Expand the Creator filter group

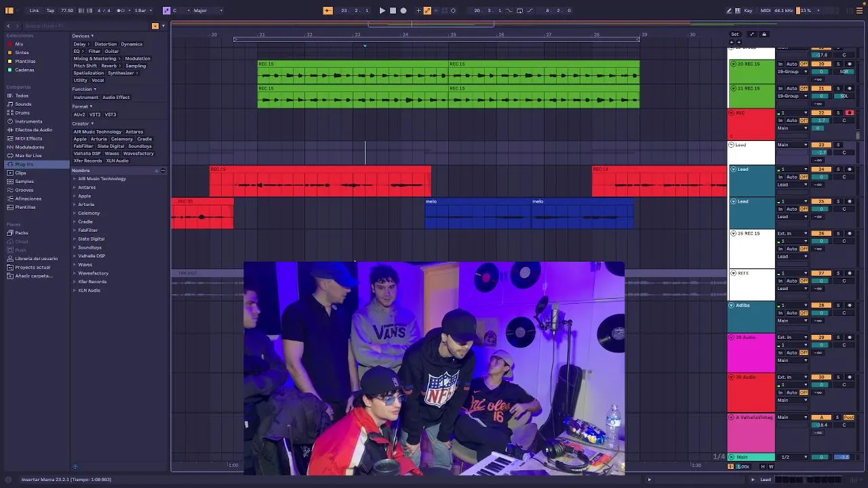[83, 123]
